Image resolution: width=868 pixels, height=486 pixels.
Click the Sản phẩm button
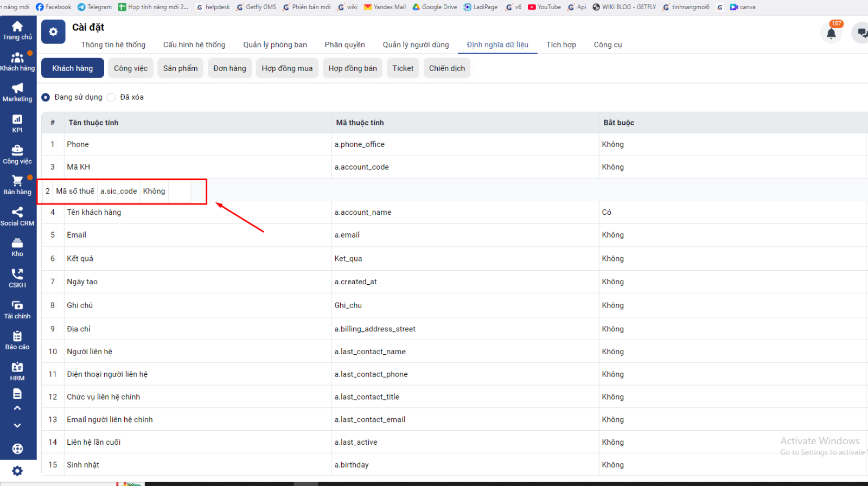pos(180,68)
